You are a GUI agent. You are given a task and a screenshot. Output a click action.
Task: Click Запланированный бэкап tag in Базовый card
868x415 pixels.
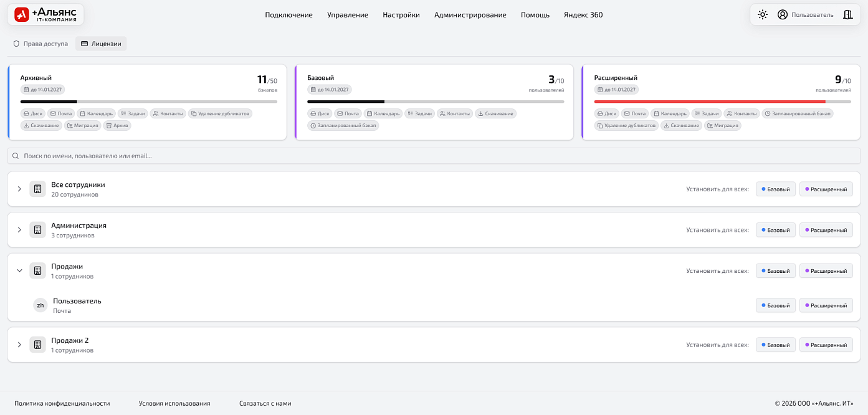(x=343, y=125)
